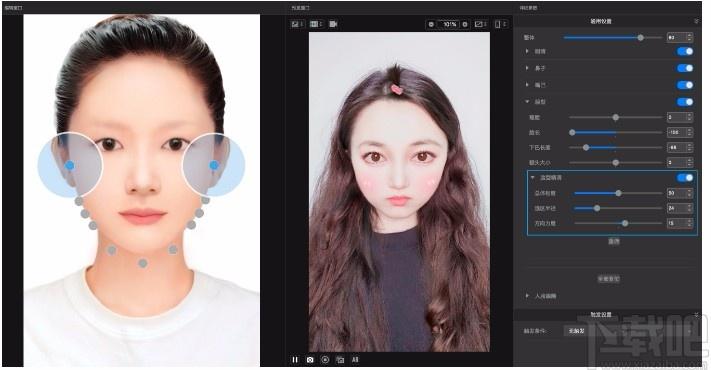Zoom out the preview with minus icon
Screen dimensions: 711x370
pos(431,24)
